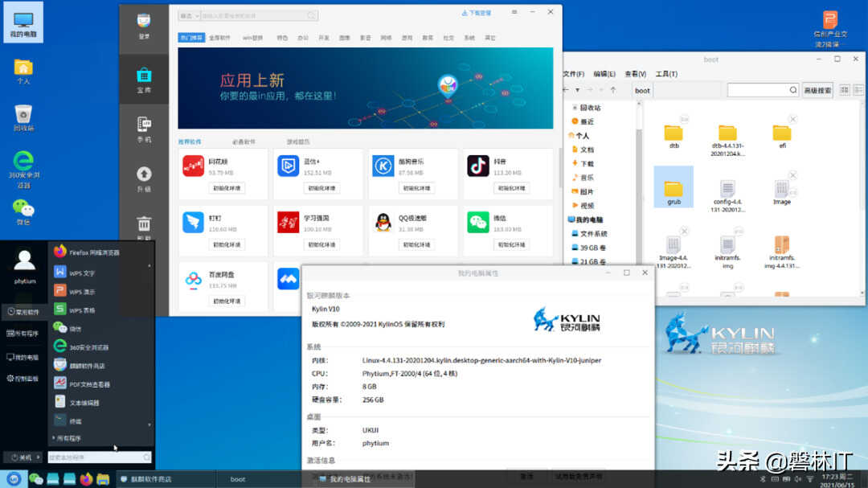Click the software store search field
Screen dimensions: 868x488
click(x=259, y=15)
